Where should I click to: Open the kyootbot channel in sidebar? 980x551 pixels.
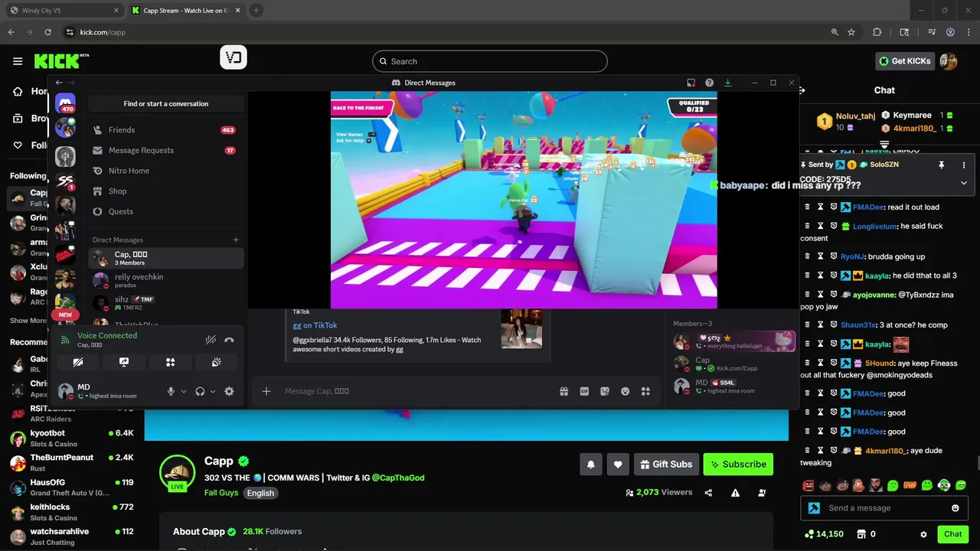click(72, 438)
